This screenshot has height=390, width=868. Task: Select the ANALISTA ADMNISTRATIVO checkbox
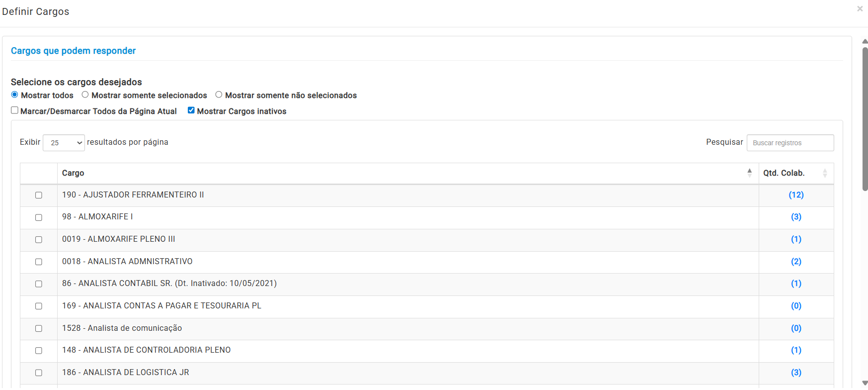click(x=39, y=262)
